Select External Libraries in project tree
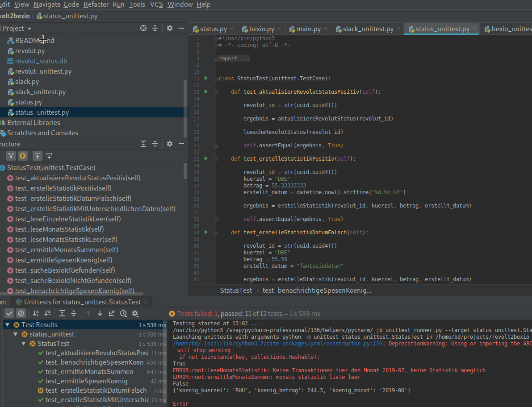 point(34,123)
